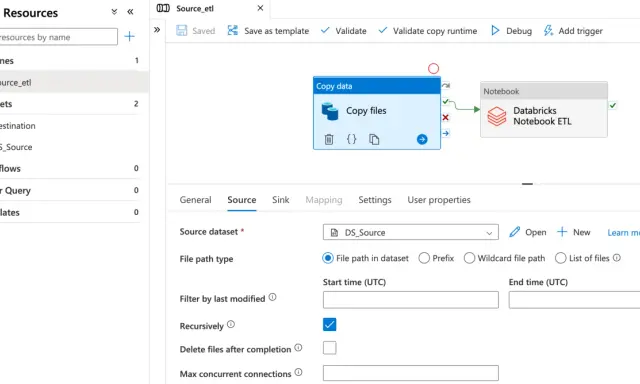Click the success connector on the Notebook activity
Image resolution: width=640 pixels, height=384 pixels.
click(x=613, y=105)
